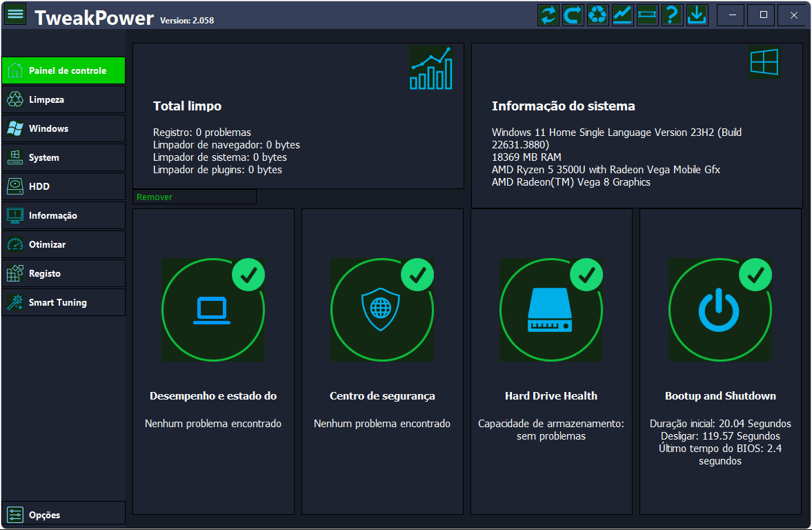
Task: Open help with the question mark icon
Action: point(672,15)
